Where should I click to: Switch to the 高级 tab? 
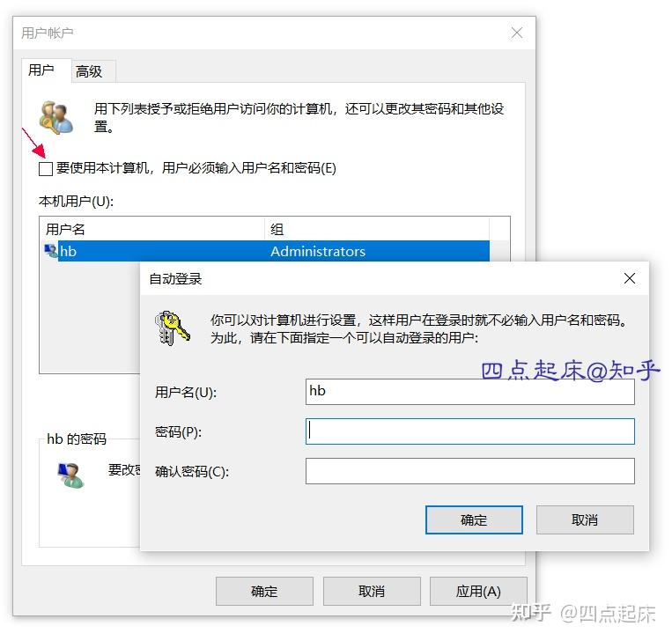(89, 71)
